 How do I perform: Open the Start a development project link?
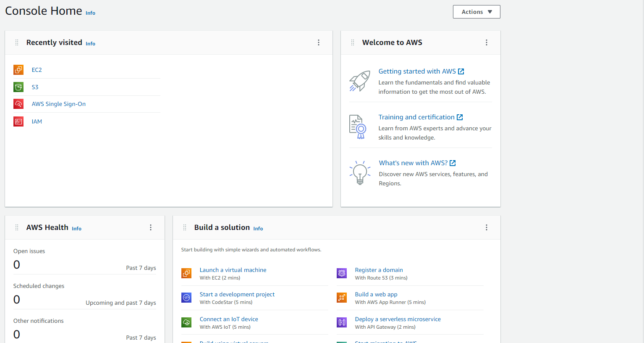(237, 294)
